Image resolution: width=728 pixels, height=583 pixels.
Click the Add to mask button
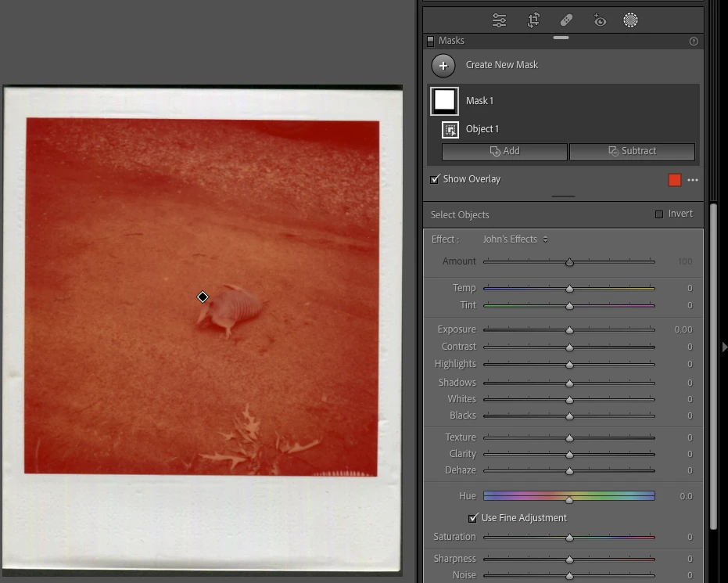(504, 151)
